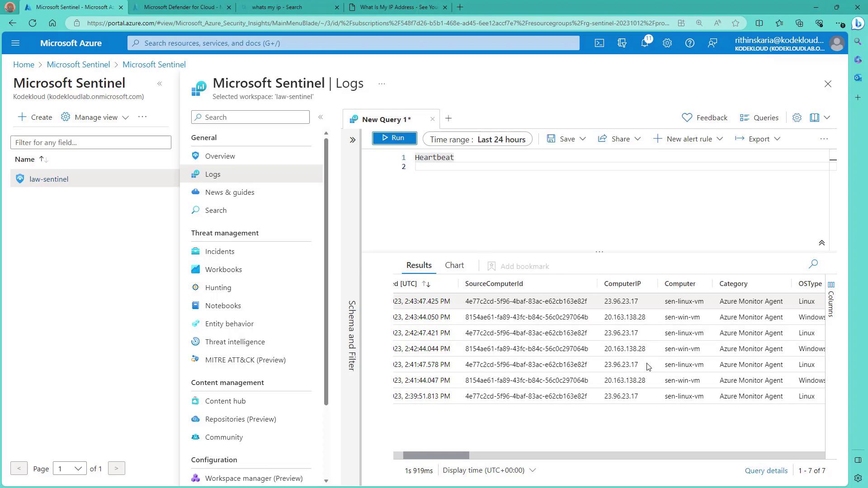The image size is (868, 488).
Task: Open the Query details link
Action: pos(766,471)
